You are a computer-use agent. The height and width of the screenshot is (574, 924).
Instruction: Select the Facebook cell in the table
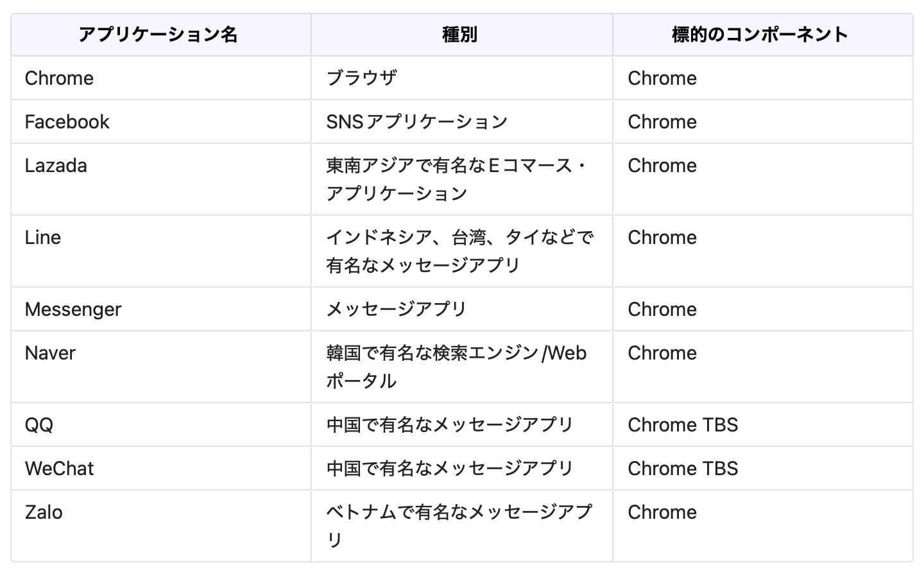[x=67, y=122]
